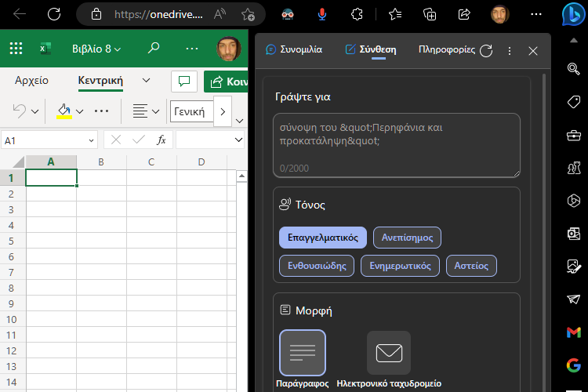Viewport: 588px width, 392px height.
Task: Switch to the Σύνθεση tab
Action: pyautogui.click(x=371, y=49)
